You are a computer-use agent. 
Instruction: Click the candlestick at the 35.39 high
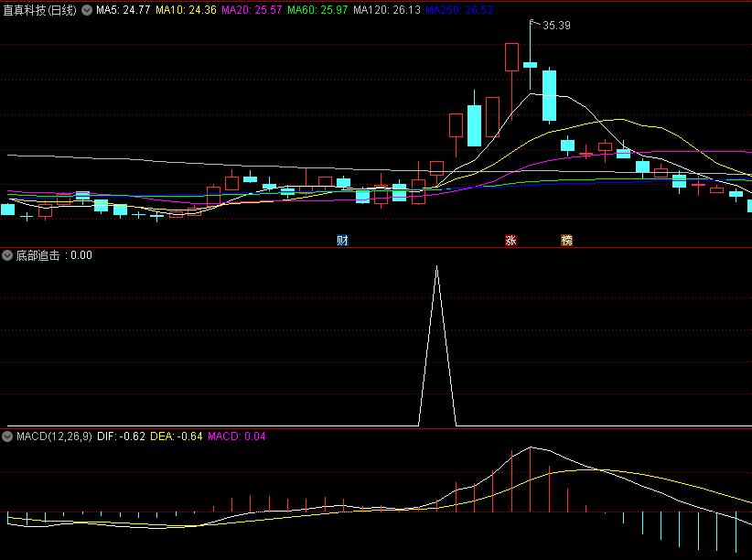(x=530, y=64)
